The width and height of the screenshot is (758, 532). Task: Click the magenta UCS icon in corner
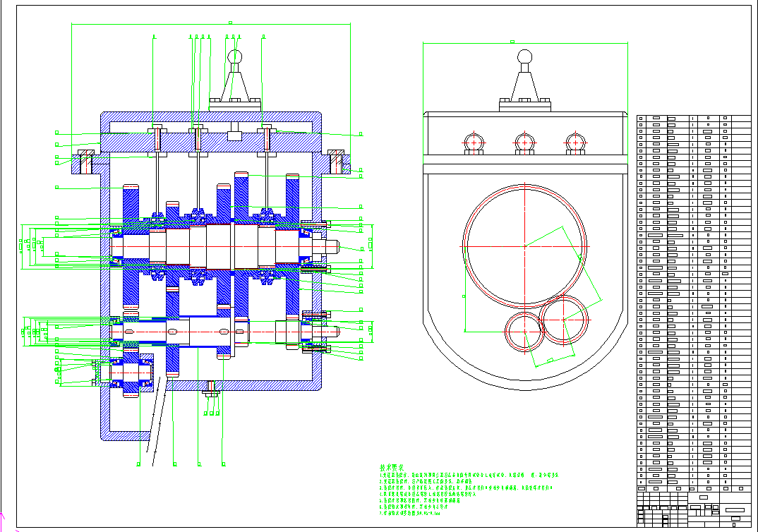[x=4, y=519]
